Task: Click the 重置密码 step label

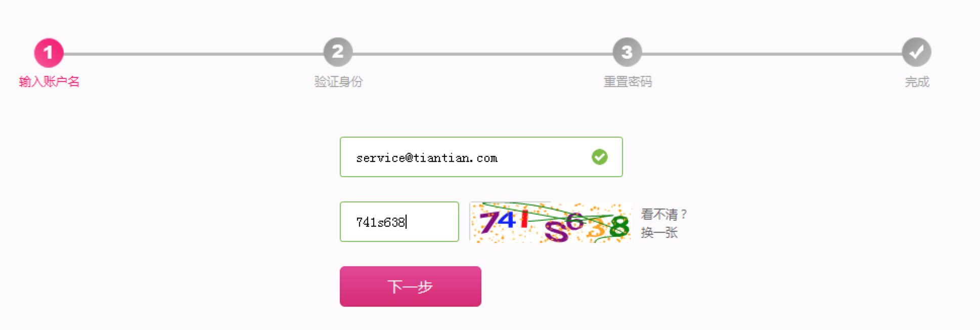Action: coord(628,81)
